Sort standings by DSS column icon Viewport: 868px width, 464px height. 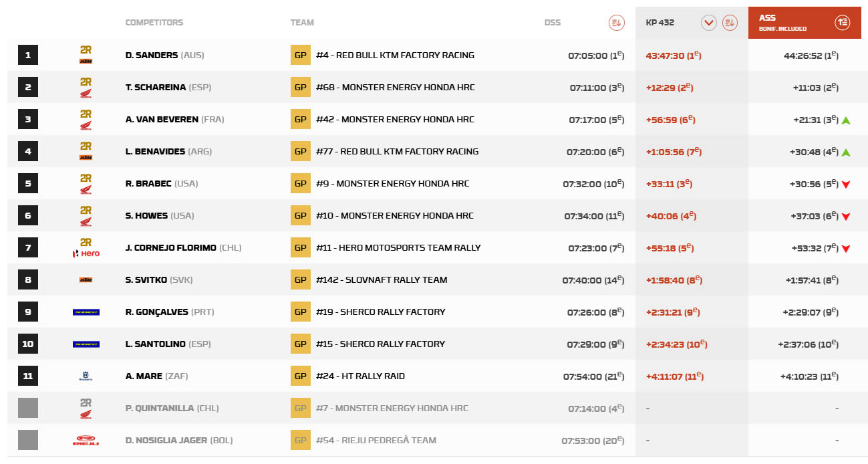tap(616, 23)
